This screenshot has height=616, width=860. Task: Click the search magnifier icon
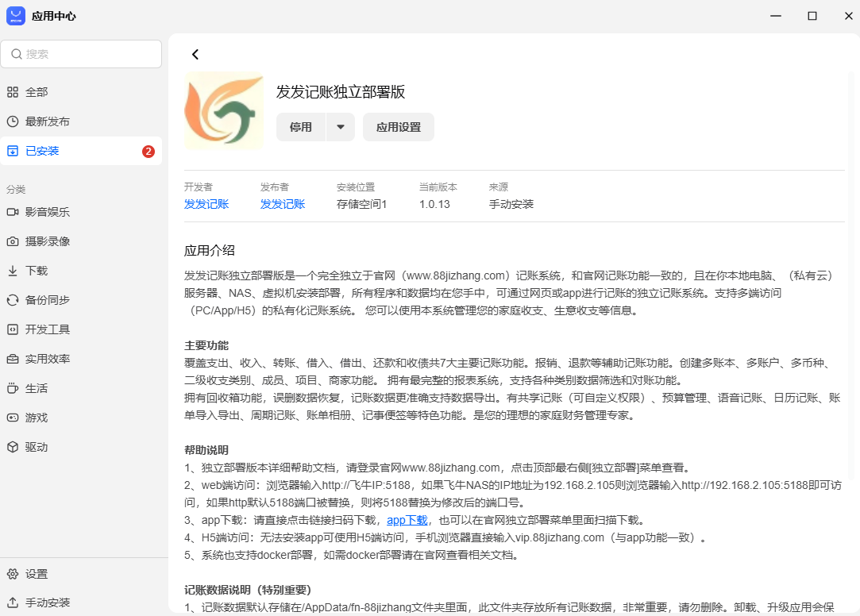(x=17, y=54)
